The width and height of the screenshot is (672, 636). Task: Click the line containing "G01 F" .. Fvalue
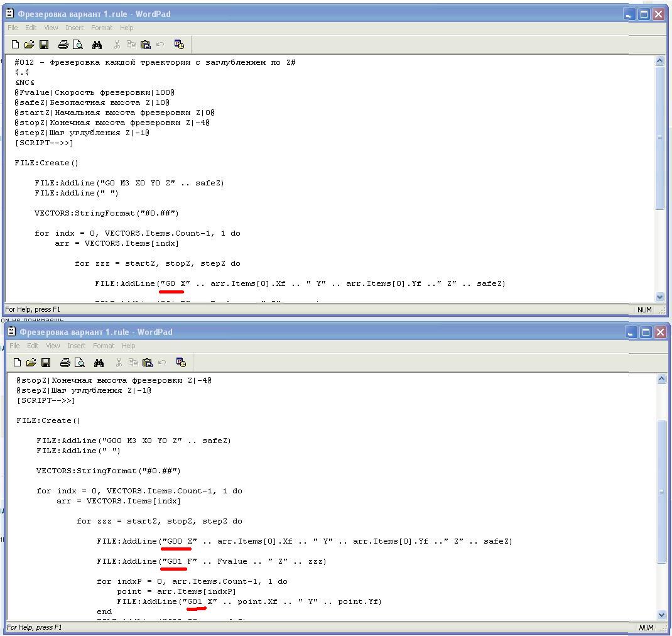211,561
